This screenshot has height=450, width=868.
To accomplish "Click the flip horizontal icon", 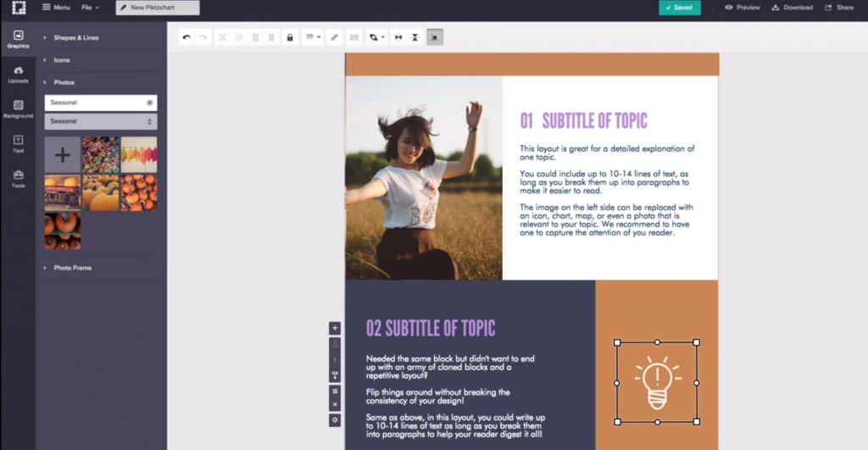I will pyautogui.click(x=398, y=37).
